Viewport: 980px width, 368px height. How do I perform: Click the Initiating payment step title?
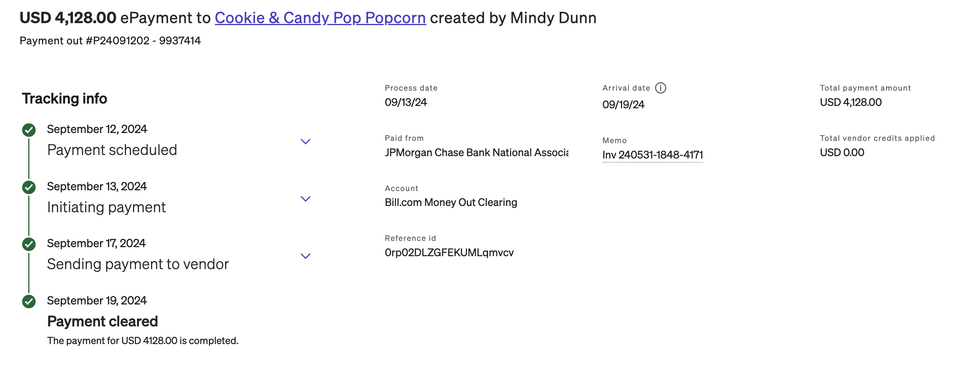coord(106,207)
